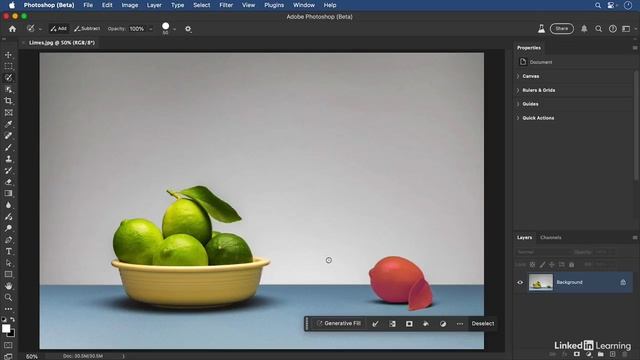Select the Blur tool
This screenshot has height=360, width=640.
click(8, 205)
